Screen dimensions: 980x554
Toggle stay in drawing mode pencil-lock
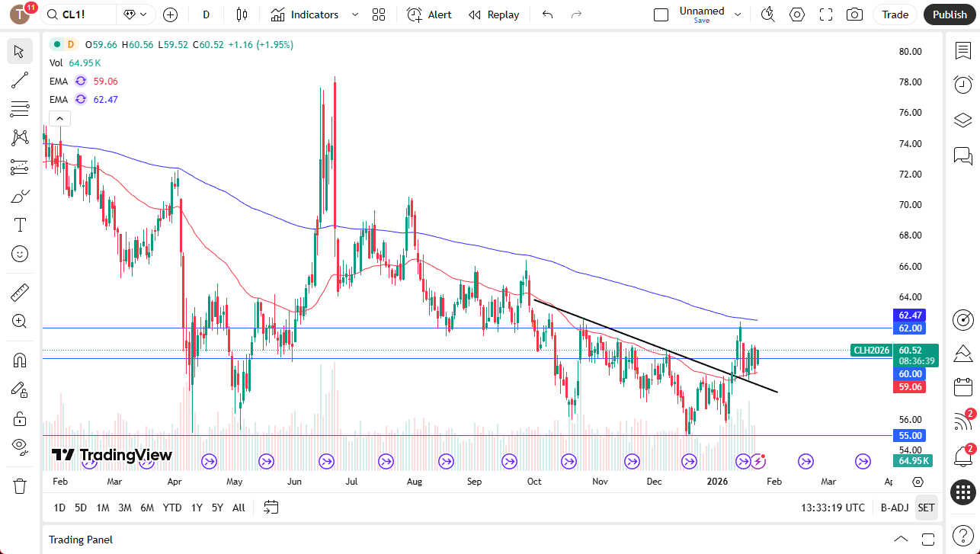tap(20, 389)
